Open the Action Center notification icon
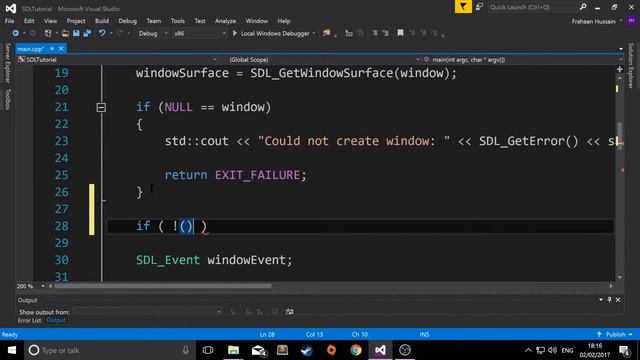 624,350
